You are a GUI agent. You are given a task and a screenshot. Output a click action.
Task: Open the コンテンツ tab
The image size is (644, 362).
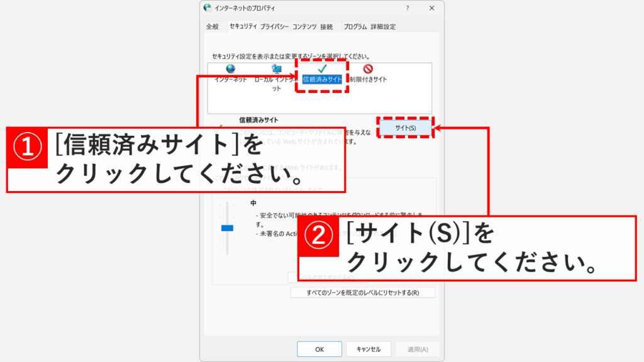coord(304,26)
